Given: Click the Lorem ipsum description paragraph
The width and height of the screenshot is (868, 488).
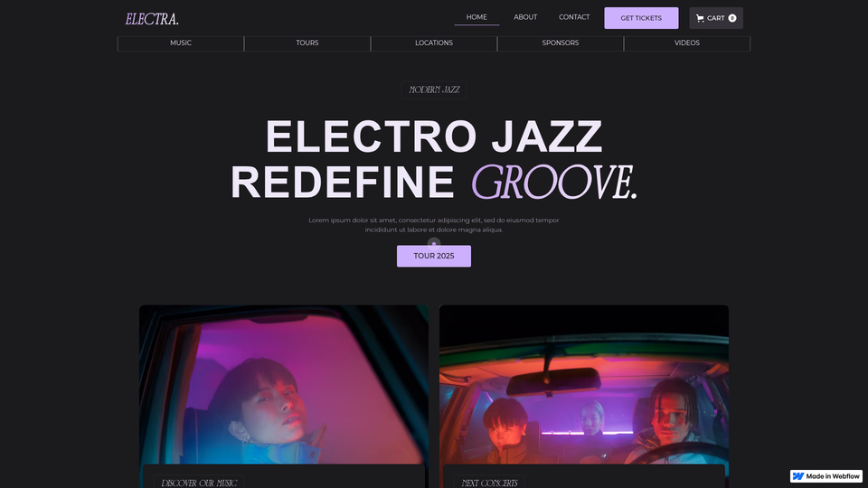Looking at the screenshot, I should click(x=434, y=225).
